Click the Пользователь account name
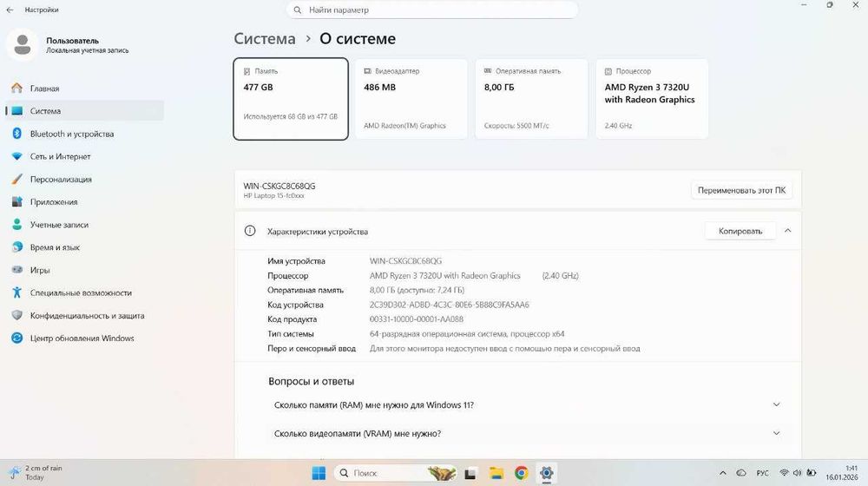Image resolution: width=868 pixels, height=486 pixels. pos(73,41)
